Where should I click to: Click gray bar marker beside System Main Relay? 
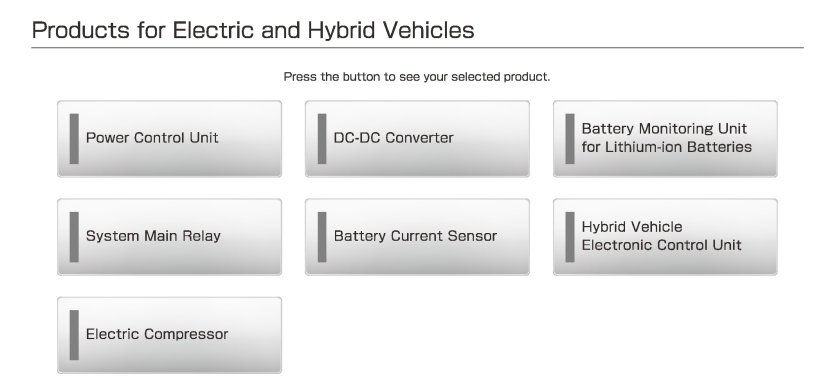coord(74,237)
